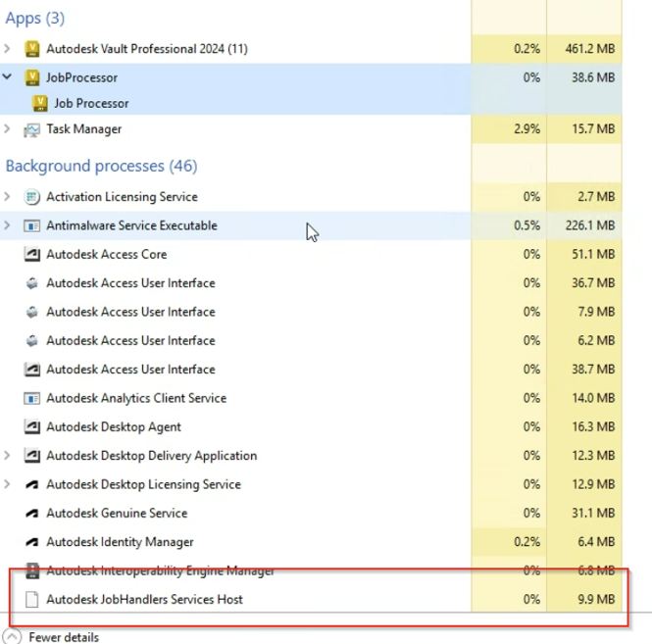Click the 2.9% CPU value of Task Manager
The height and width of the screenshot is (644, 652).
click(527, 128)
